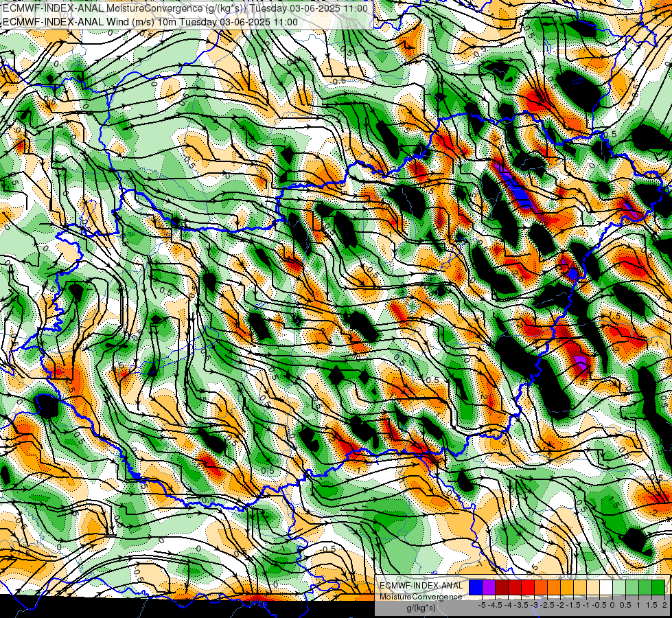Viewport: 672px width, 618px height.
Task: Click the bright red legend swatch (-3.5 to -3)
Action: click(x=528, y=587)
